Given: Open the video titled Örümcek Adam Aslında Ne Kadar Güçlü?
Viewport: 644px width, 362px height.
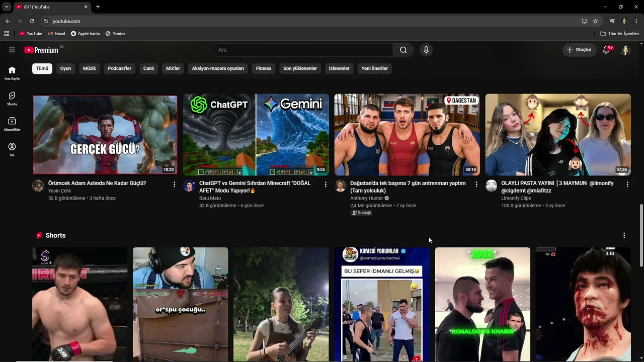Looking at the screenshot, I should [97, 183].
